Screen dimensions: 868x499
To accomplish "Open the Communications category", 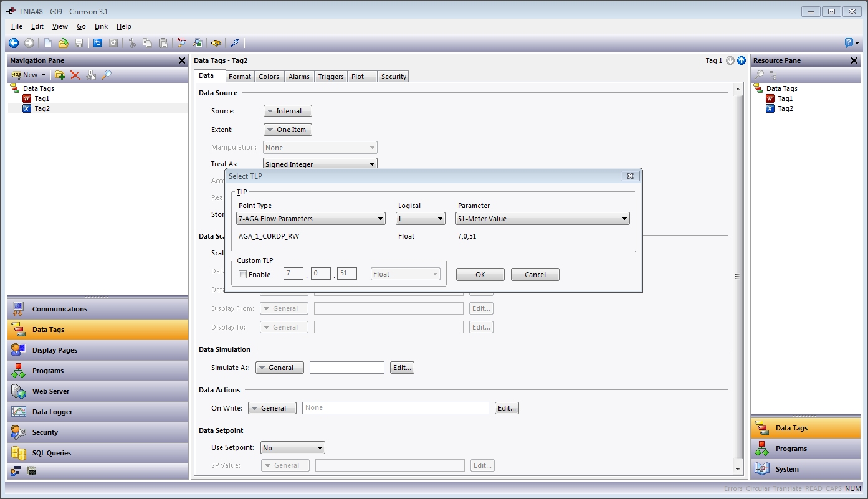I will [98, 309].
